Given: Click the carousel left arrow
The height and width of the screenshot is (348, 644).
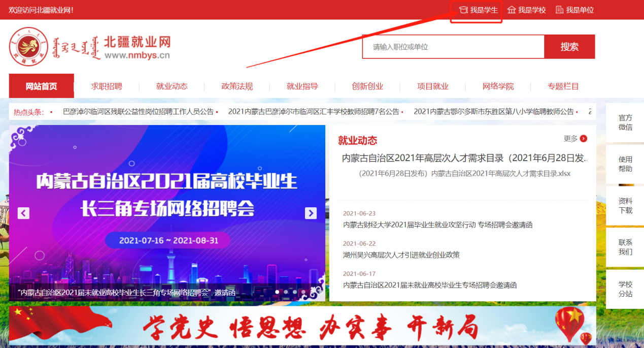Looking at the screenshot, I should click(23, 213).
